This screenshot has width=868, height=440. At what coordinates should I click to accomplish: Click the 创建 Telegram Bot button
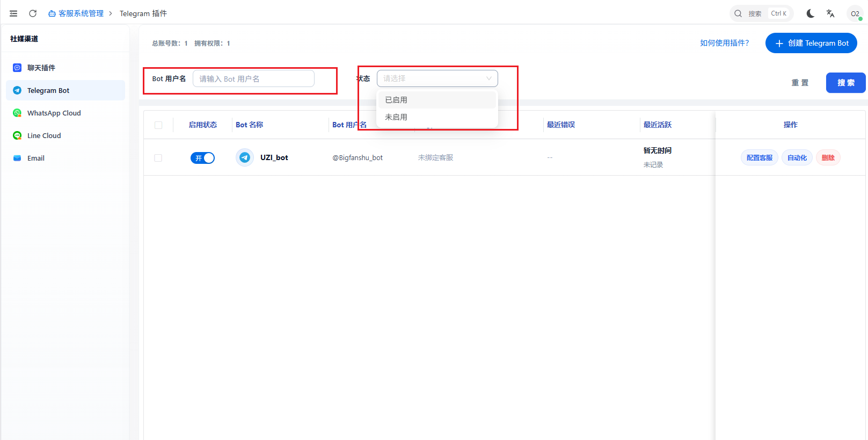(811, 43)
